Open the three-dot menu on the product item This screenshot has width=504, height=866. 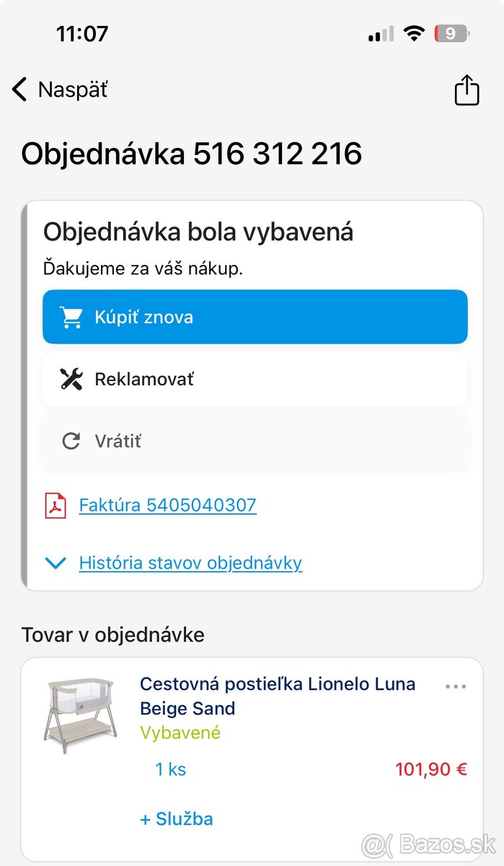pos(456,686)
